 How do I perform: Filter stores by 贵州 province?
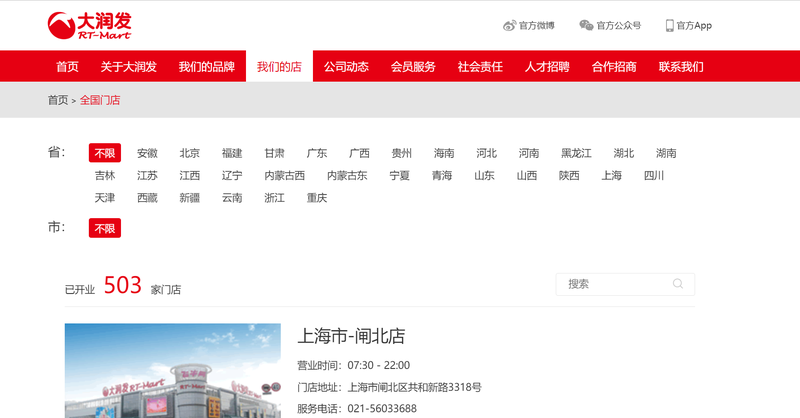[x=402, y=153]
